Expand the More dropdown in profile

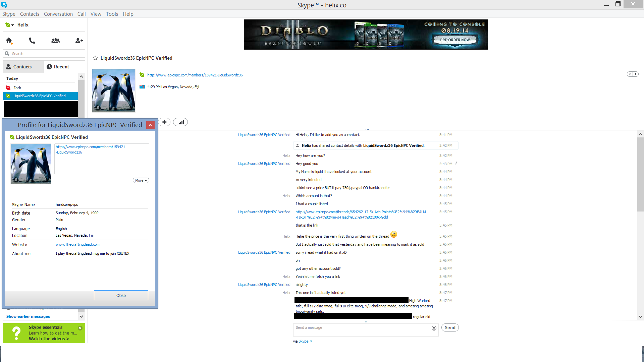point(141,180)
